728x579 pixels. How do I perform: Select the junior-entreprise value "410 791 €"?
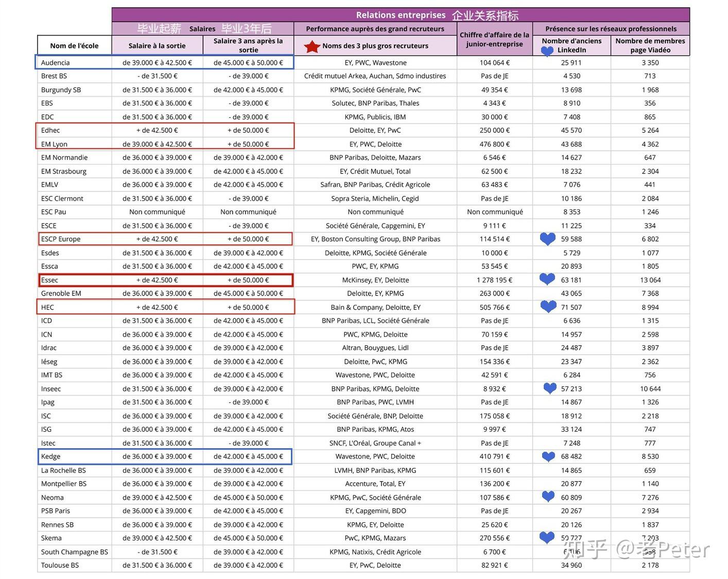click(494, 456)
